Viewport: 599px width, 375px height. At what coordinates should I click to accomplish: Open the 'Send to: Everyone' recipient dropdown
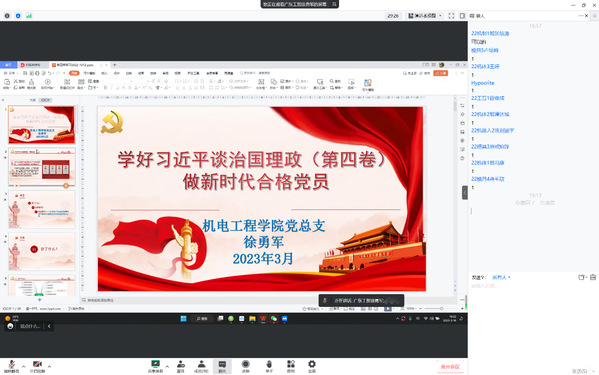click(501, 277)
